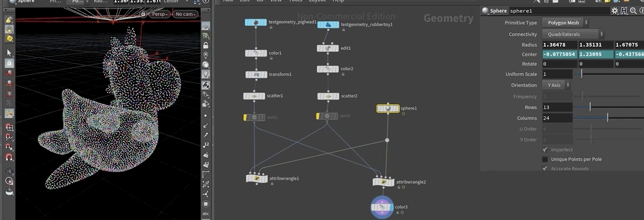Open the Persp viewport dropdown
The image size is (644, 220).
coord(159,14)
